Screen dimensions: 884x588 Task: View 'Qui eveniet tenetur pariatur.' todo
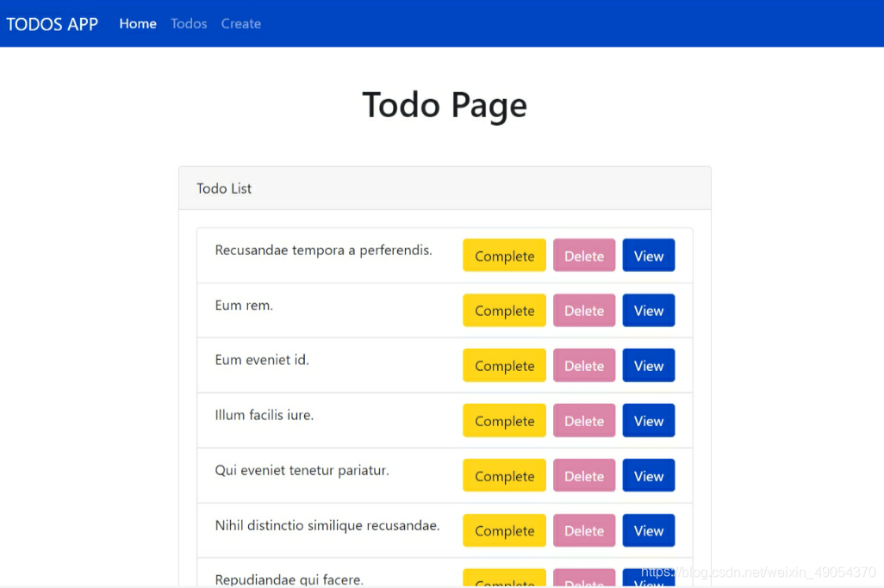(x=648, y=475)
